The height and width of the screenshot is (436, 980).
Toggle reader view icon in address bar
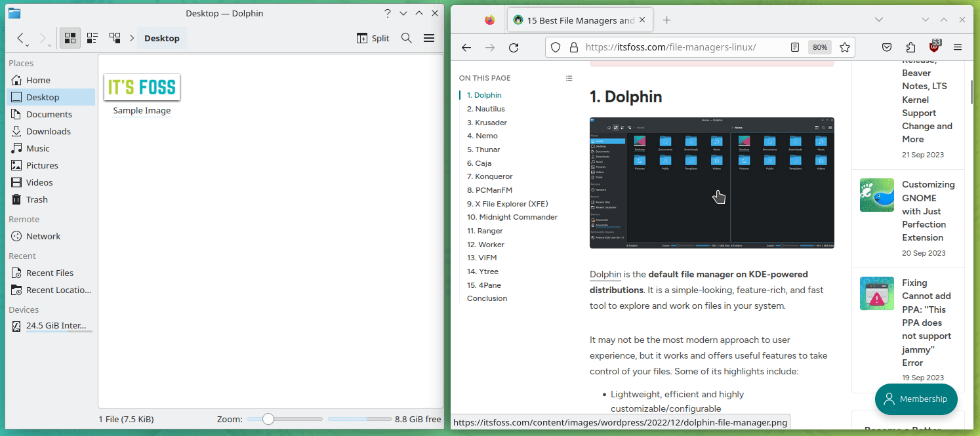[x=795, y=47]
